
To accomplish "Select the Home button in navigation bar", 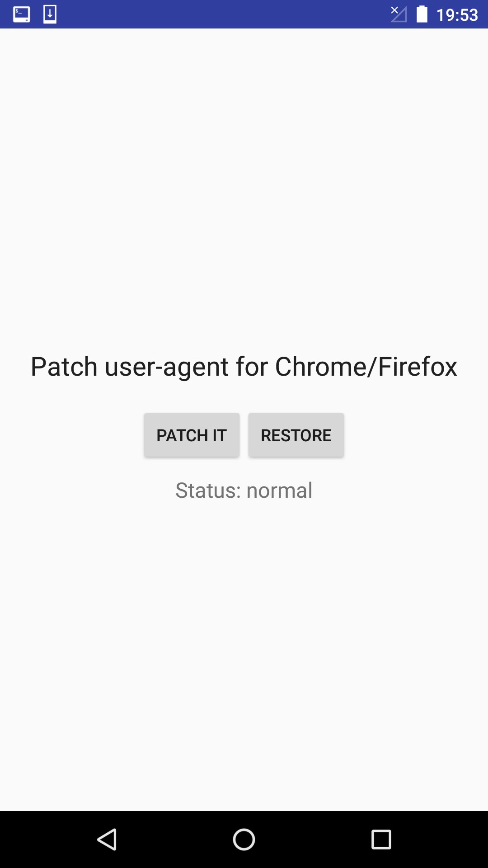I will click(x=244, y=840).
